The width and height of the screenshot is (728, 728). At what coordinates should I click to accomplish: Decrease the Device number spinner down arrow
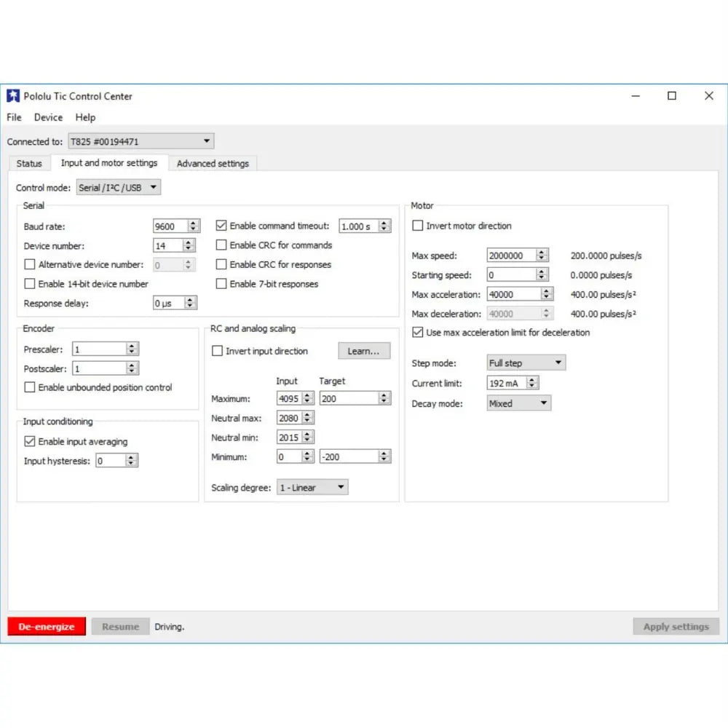click(189, 249)
